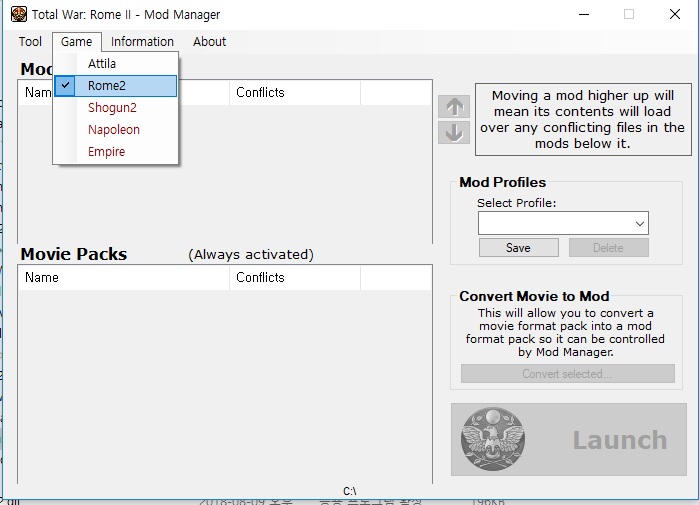The width and height of the screenshot is (699, 505).
Task: Collapse the open Game menu
Action: click(76, 42)
